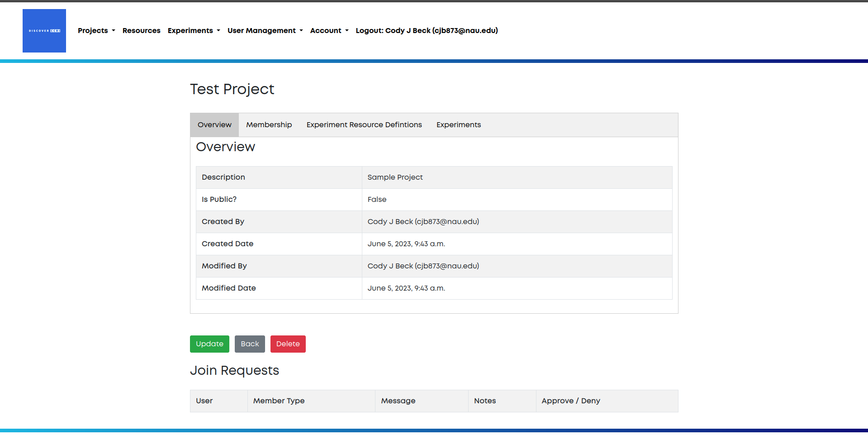Go to Resources page
Image resolution: width=868 pixels, height=440 pixels.
142,31
